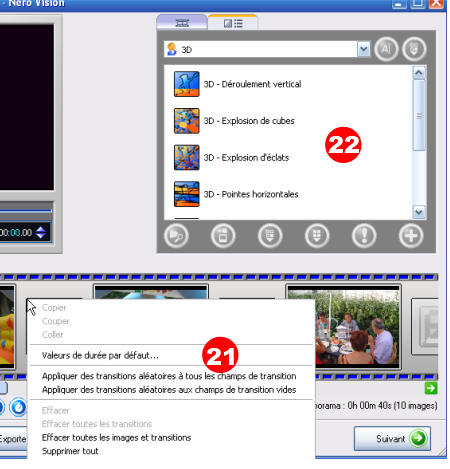Click the Suivant button
Viewport: 450px width, 469px height.
pyautogui.click(x=392, y=438)
